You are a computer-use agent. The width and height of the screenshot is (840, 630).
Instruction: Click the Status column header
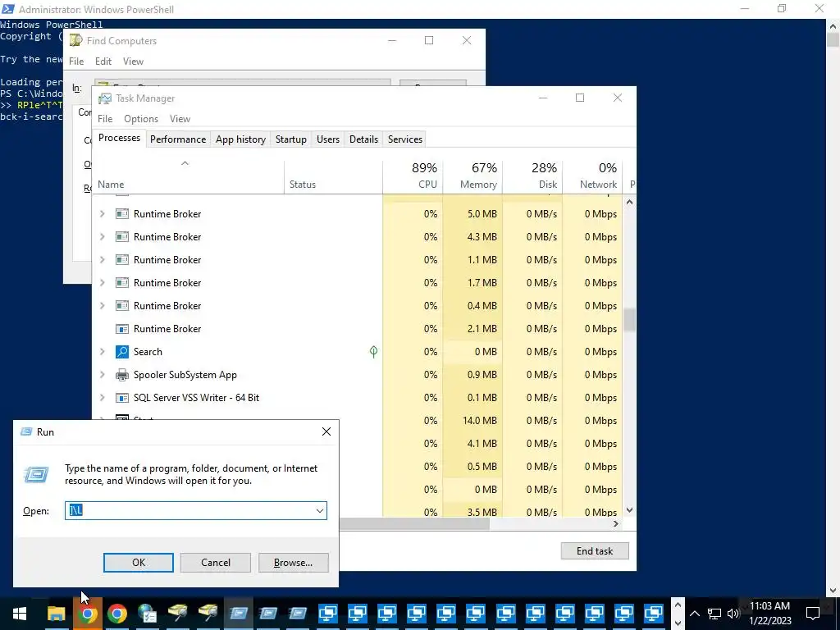point(333,176)
